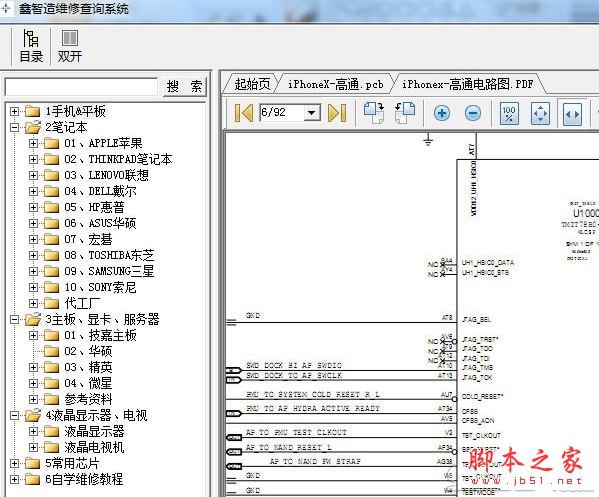Expand the 04、DELL戴尔 folder
This screenshot has width=599, height=497.
[x=33, y=191]
